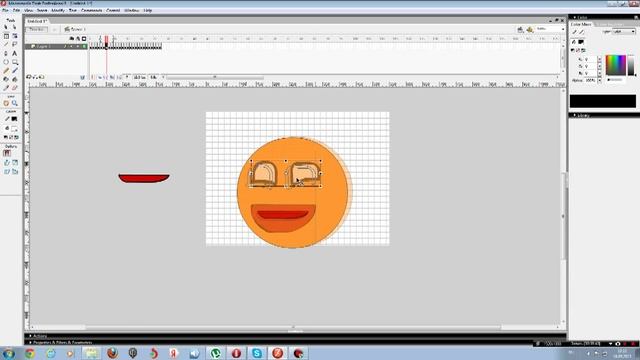
Task: Open the View menu
Action: [29, 10]
